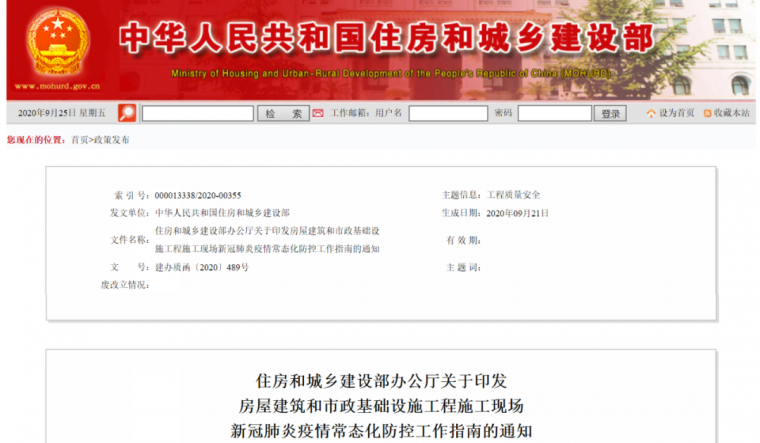Click index number 000013338/2020-00355
Viewport: 760px width, 443px height.
tap(198, 195)
